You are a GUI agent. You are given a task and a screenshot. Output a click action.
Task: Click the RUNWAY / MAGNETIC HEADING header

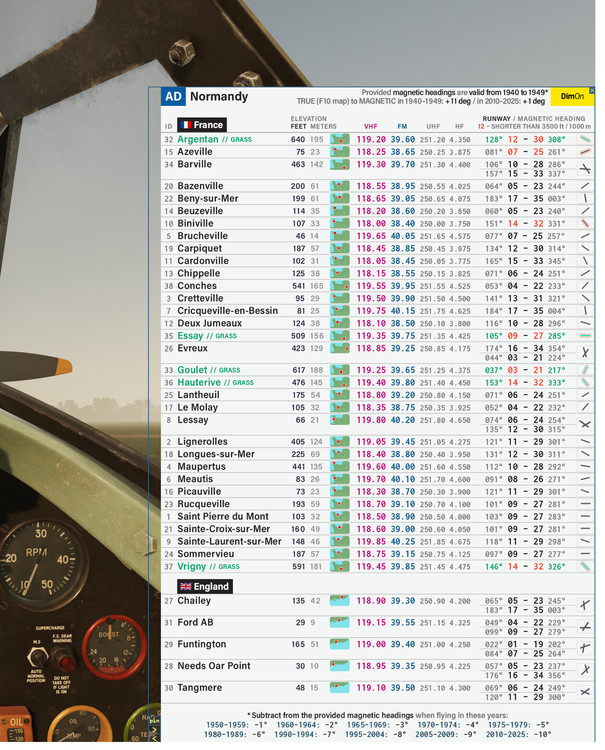point(534,119)
